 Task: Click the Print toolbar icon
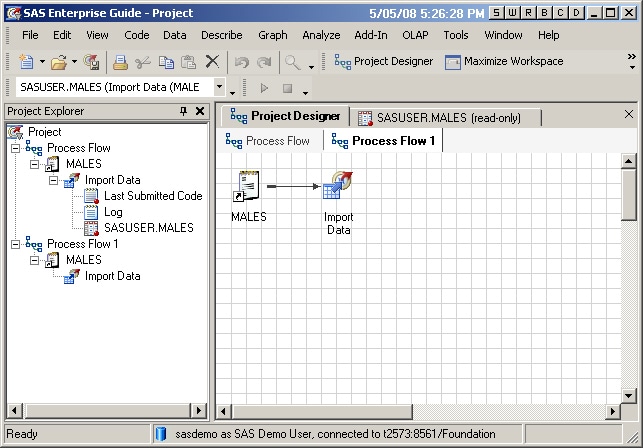120,62
